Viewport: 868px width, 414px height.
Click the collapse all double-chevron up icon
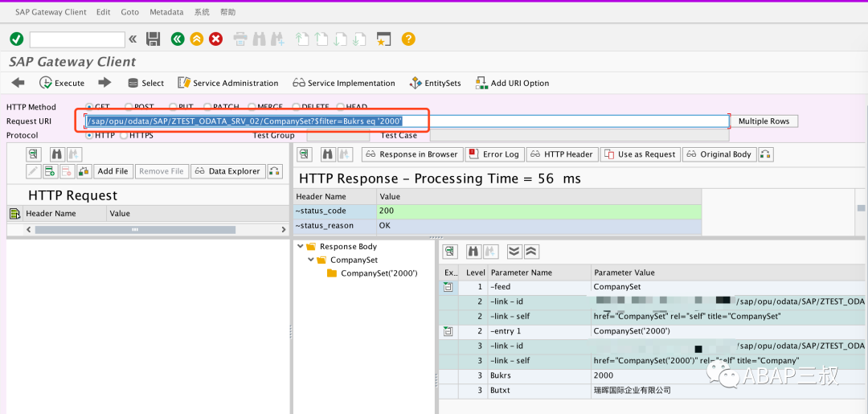[x=531, y=252]
